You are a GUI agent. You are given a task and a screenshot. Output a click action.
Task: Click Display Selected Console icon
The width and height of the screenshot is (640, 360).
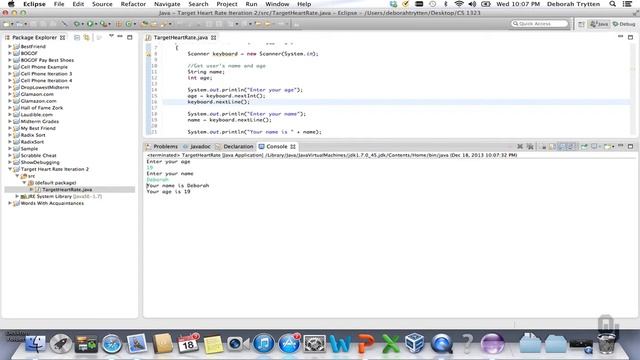594,147
